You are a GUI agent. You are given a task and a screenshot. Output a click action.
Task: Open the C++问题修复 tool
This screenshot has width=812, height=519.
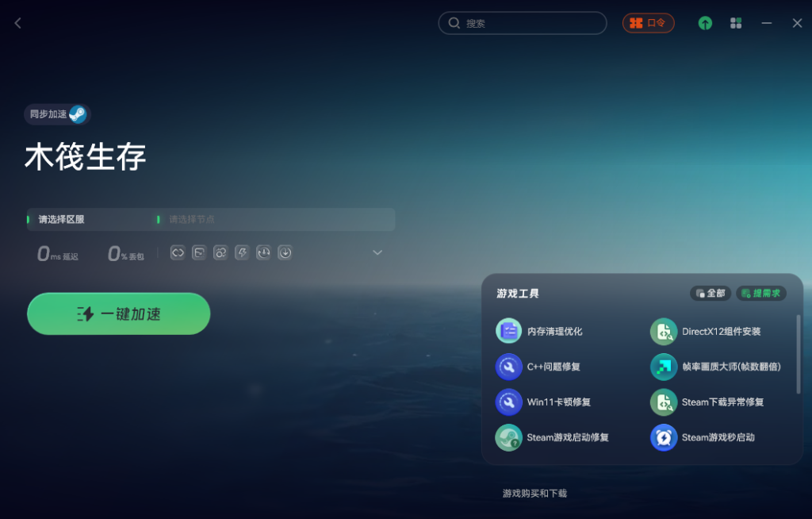click(538, 367)
